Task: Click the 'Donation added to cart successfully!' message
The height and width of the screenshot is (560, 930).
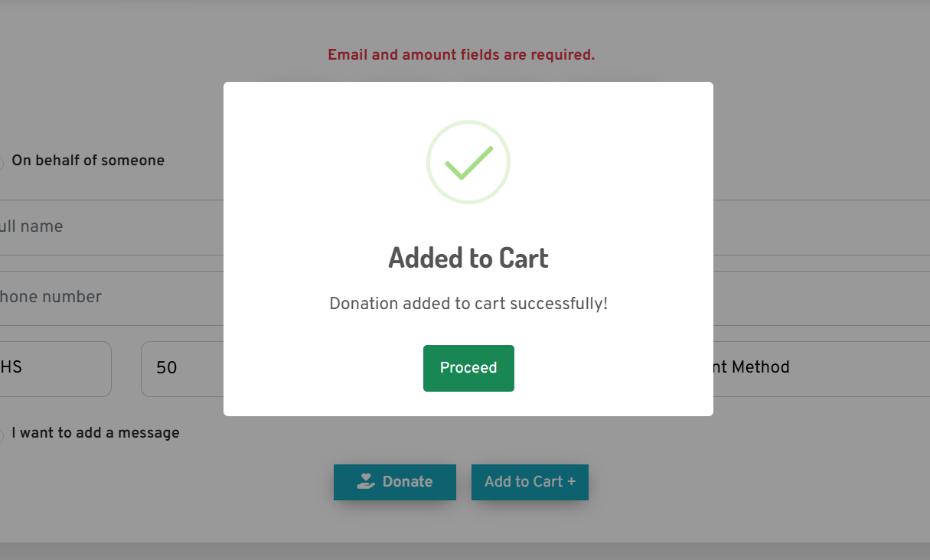Action: 468,304
